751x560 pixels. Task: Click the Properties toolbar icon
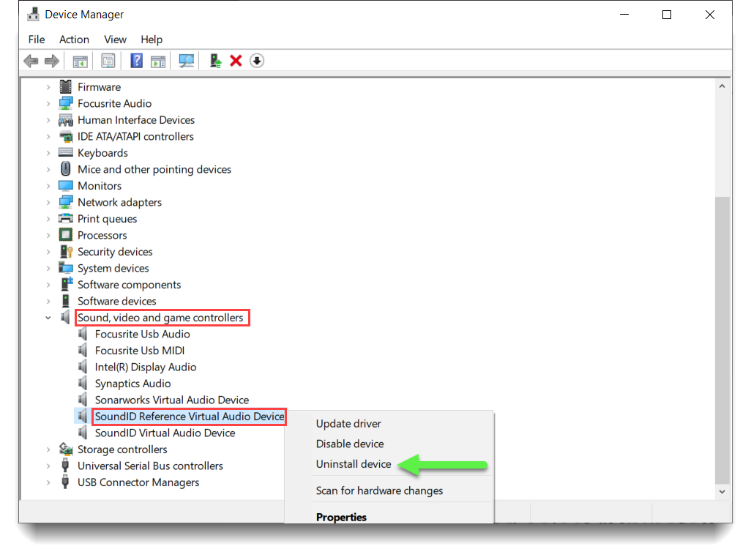tap(108, 61)
